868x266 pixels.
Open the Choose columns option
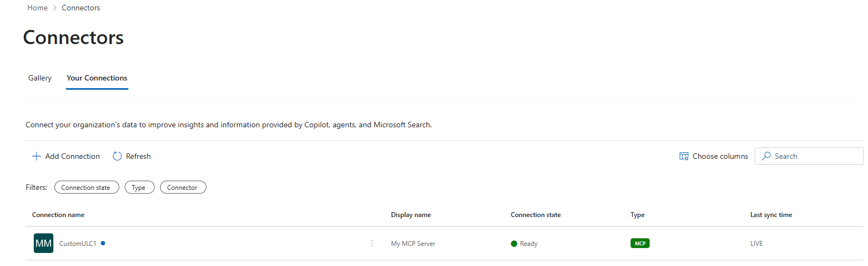[x=714, y=156]
